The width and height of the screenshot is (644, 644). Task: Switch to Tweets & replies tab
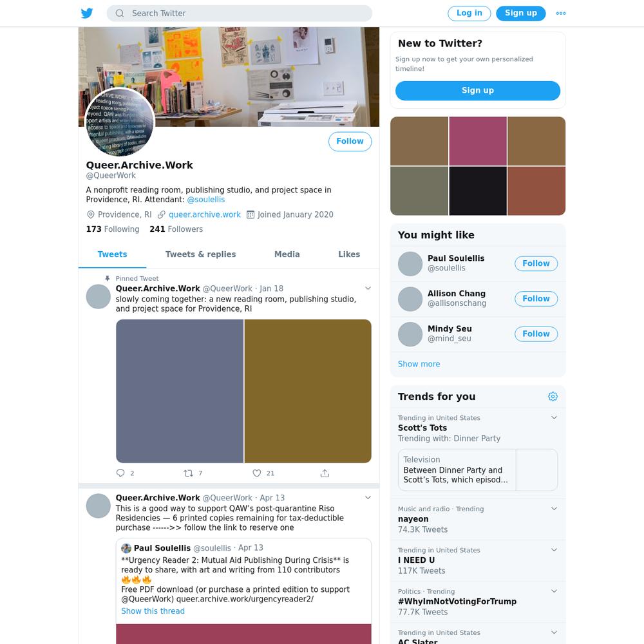200,254
